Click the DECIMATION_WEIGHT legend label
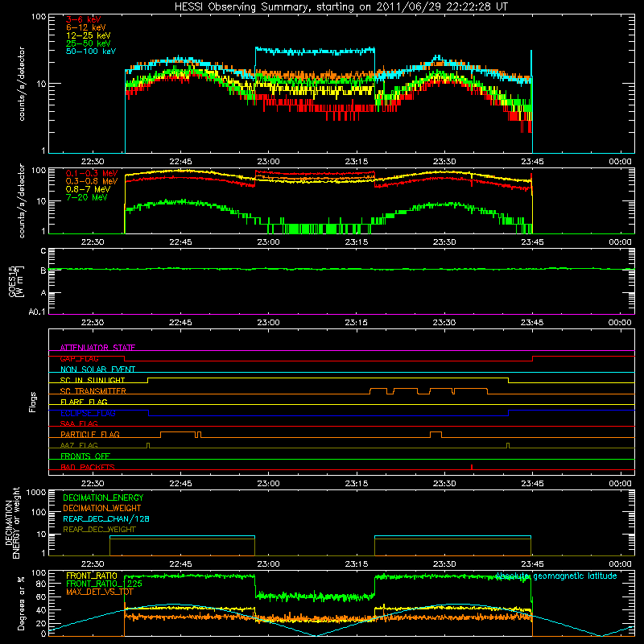644x644 pixels. [x=102, y=508]
